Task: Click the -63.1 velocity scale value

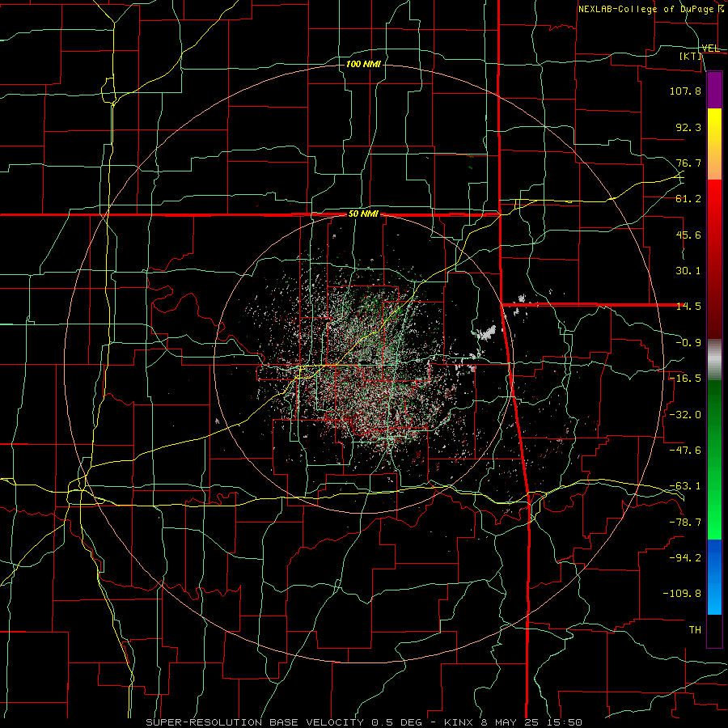Action: click(x=685, y=486)
